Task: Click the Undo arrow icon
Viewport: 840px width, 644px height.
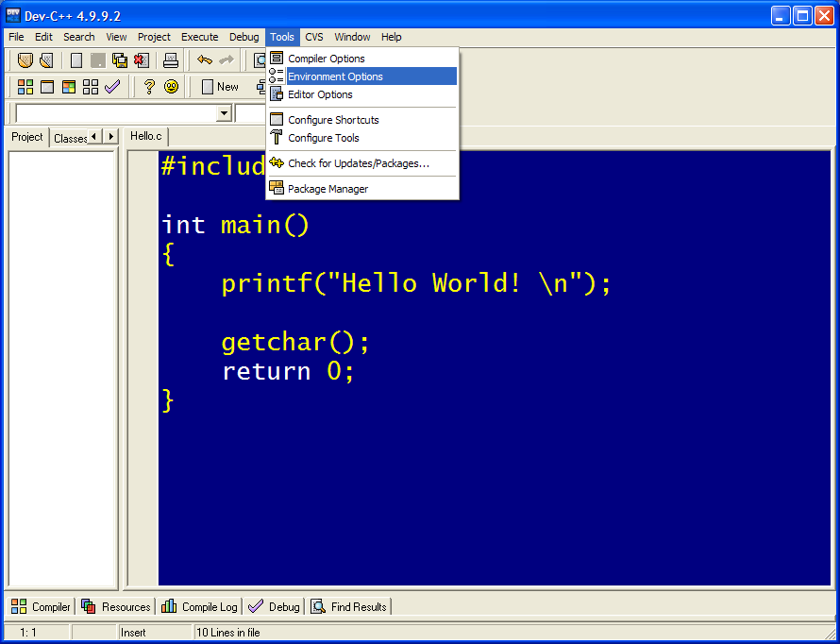Action: point(204,60)
